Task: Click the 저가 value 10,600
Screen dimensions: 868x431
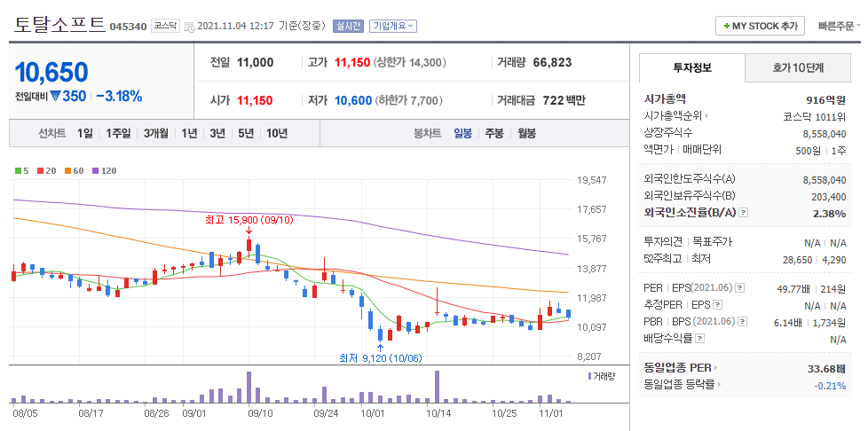Action: pyautogui.click(x=353, y=101)
